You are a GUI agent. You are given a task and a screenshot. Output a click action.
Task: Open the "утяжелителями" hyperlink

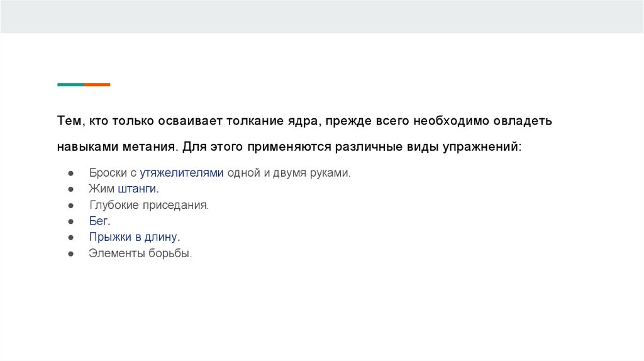182,172
